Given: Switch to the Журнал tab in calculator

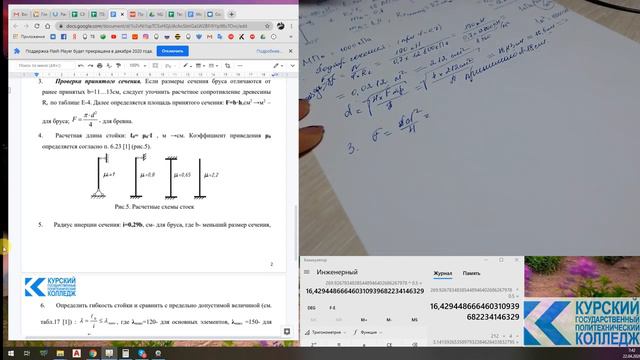Looking at the screenshot, I should (442, 273).
